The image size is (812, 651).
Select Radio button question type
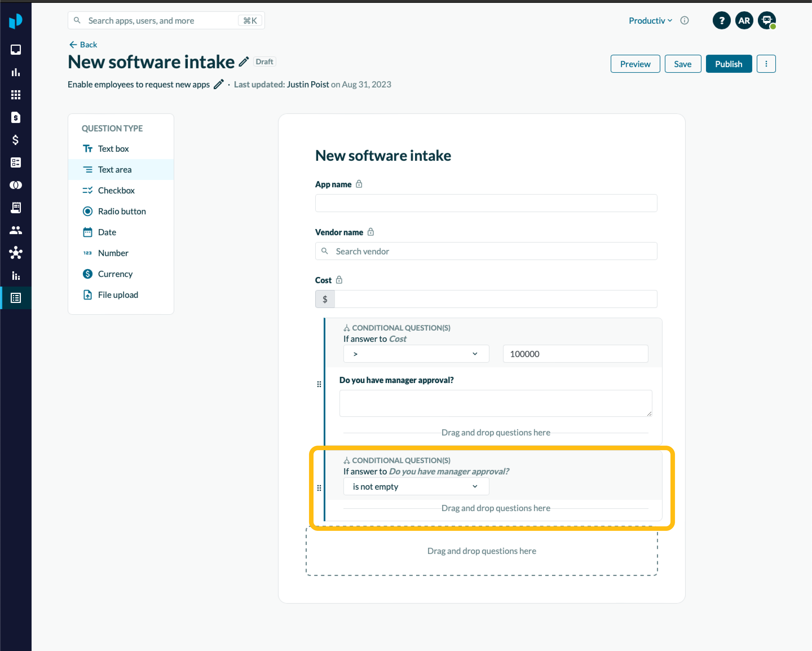click(121, 211)
